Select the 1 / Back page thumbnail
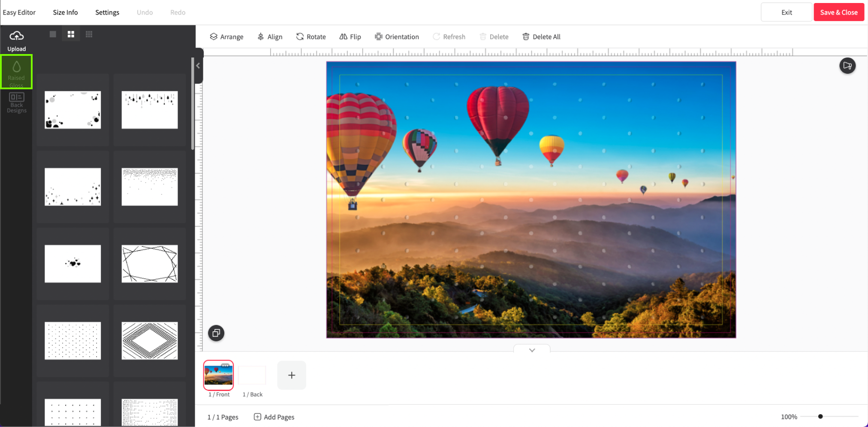This screenshot has height=427, width=868. [252, 375]
